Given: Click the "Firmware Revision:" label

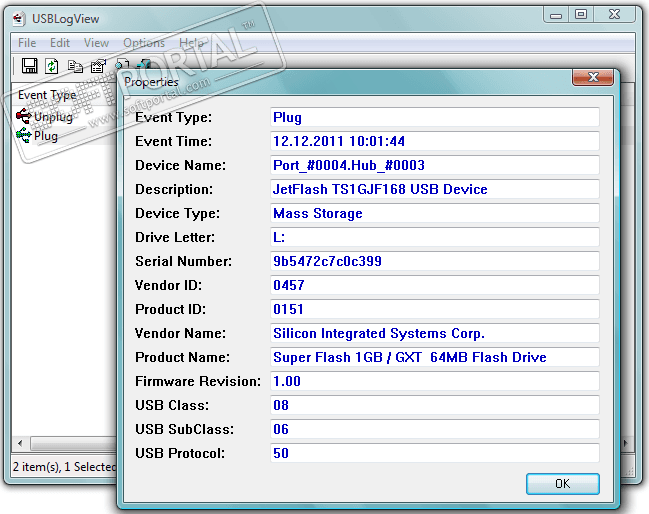Looking at the screenshot, I should (x=198, y=381).
